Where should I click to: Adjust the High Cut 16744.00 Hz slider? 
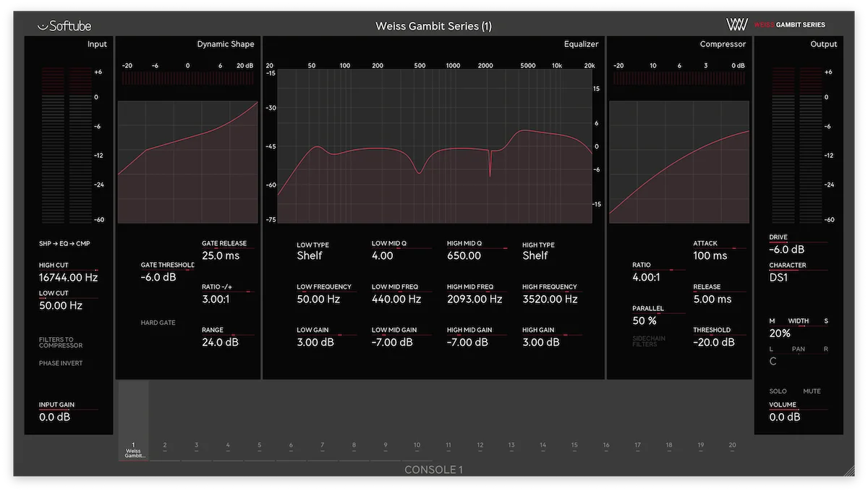(x=69, y=272)
